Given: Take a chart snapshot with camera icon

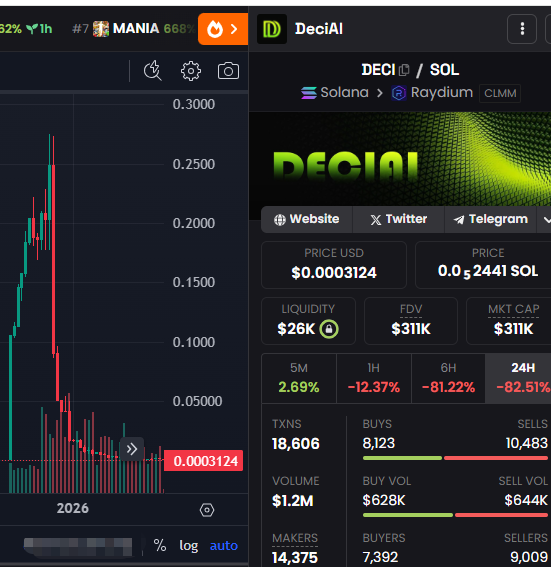Looking at the screenshot, I should coord(228,71).
